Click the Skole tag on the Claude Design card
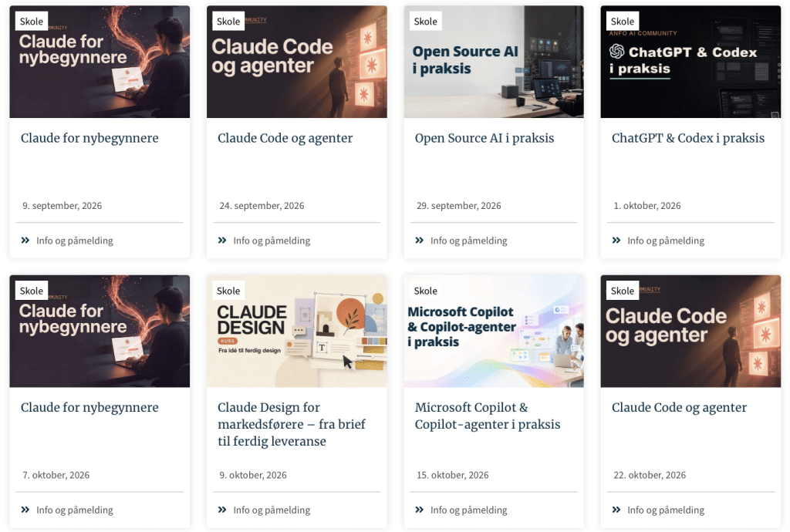Screen dimensions: 790x532 click(x=228, y=291)
